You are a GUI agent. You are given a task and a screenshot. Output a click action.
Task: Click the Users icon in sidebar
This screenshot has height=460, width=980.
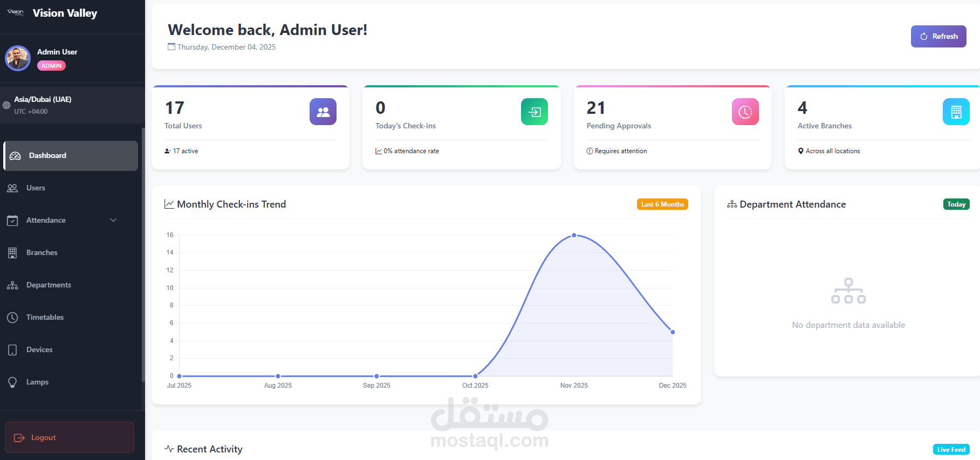pos(12,188)
